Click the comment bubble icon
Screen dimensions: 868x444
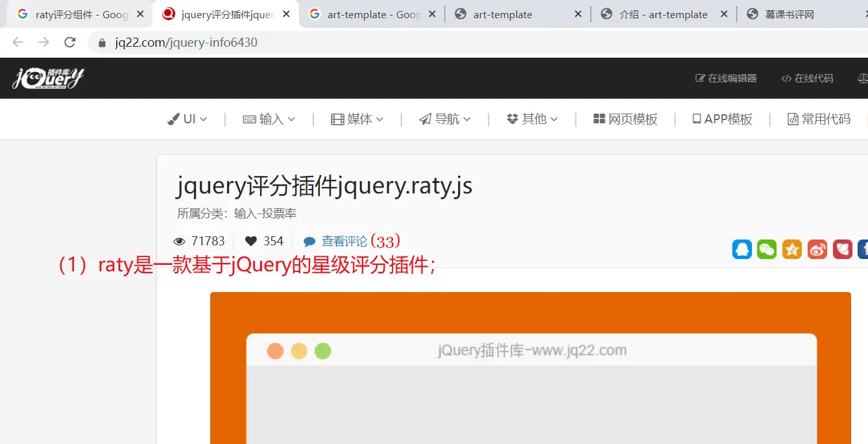(x=309, y=241)
